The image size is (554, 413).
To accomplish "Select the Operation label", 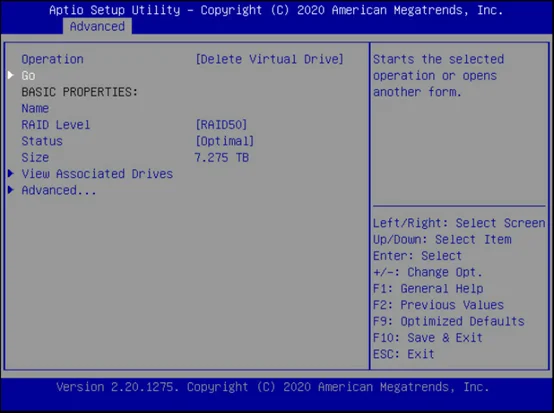I will point(53,59).
